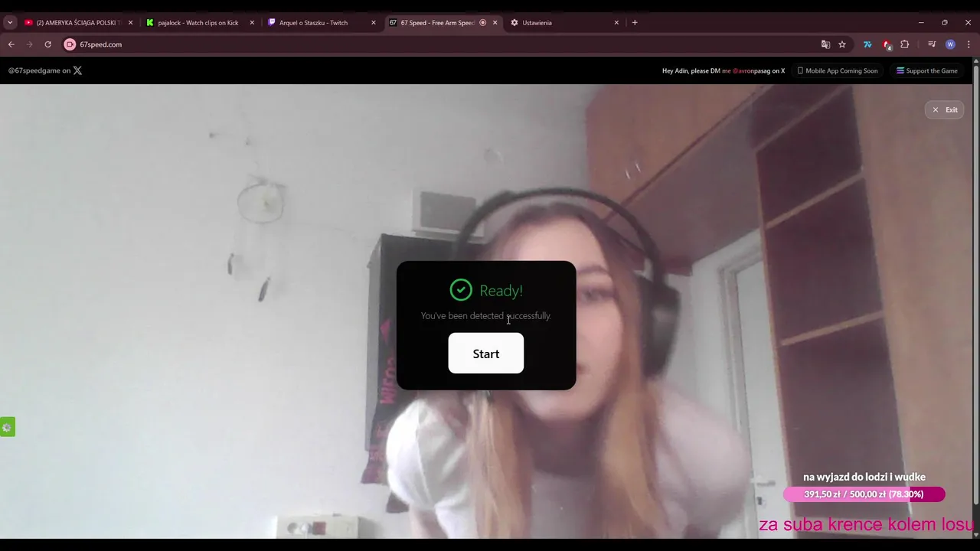The width and height of the screenshot is (980, 551).
Task: Click the donation goal progress bar
Action: click(x=864, y=494)
